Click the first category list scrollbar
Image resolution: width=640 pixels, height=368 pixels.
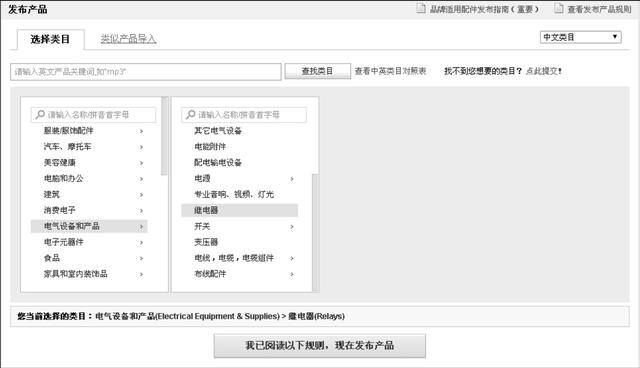pos(164,136)
